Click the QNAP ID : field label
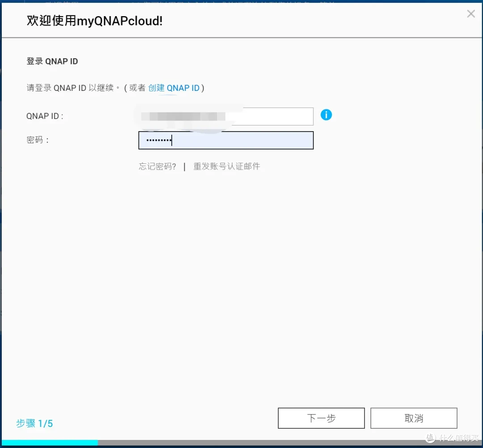The width and height of the screenshot is (483, 448). pos(45,116)
